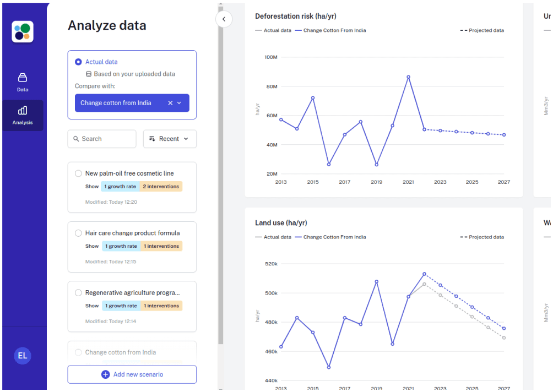Click the colorful dots app logo
This screenshot has width=553, height=392.
pyautogui.click(x=23, y=32)
